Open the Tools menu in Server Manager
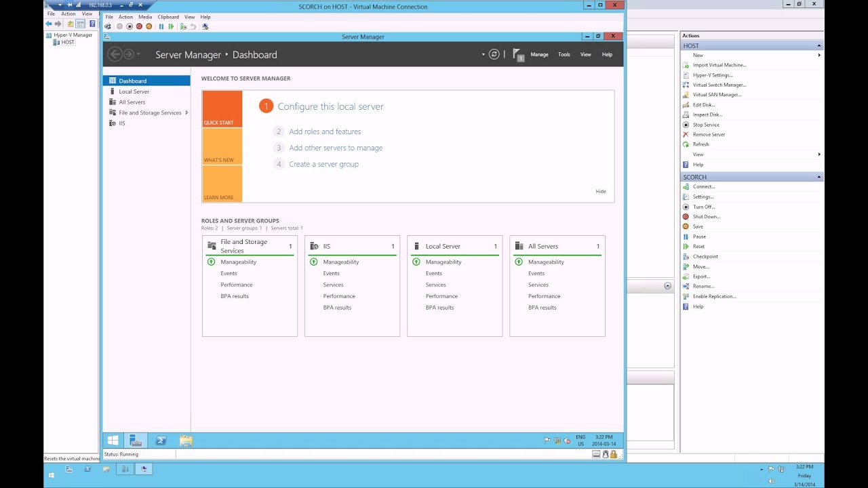 click(564, 54)
